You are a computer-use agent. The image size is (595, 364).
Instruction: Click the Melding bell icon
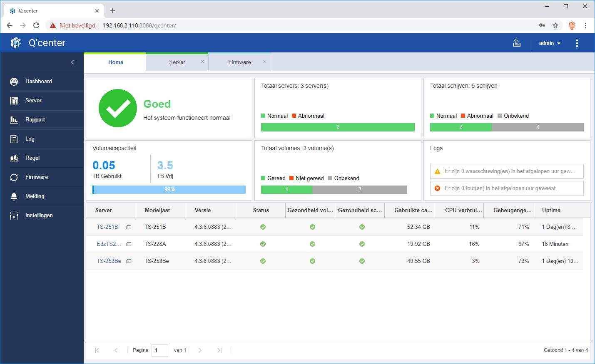click(x=14, y=196)
